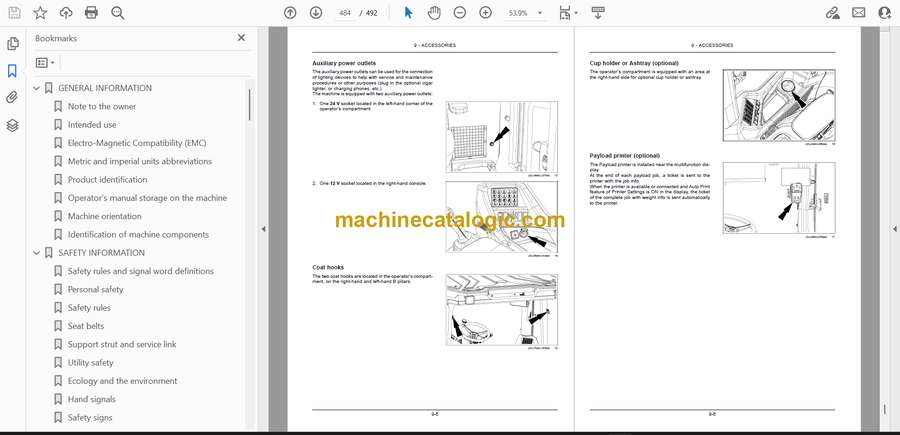Click the bookmarks panel vertical scrollbar
This screenshot has width=900, height=435.
(x=249, y=105)
